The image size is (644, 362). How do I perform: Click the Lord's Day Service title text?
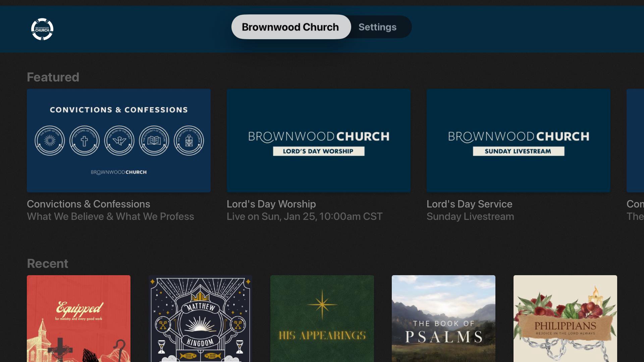tap(469, 204)
